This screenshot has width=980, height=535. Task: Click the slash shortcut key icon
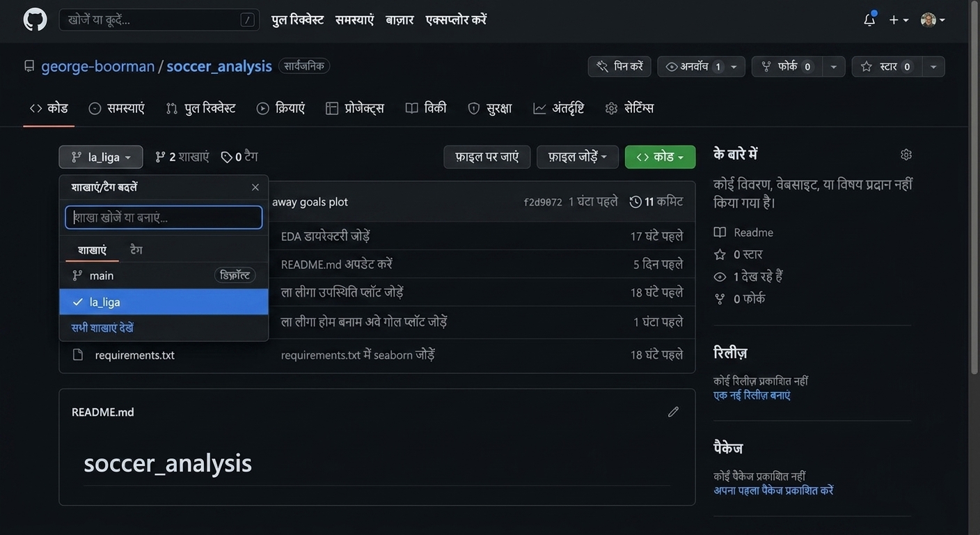coord(247,20)
